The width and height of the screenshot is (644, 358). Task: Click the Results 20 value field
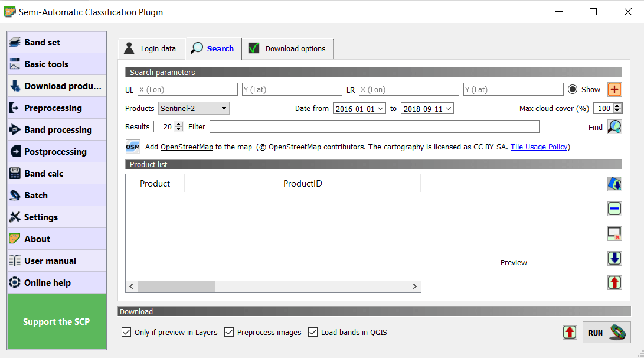tap(164, 126)
